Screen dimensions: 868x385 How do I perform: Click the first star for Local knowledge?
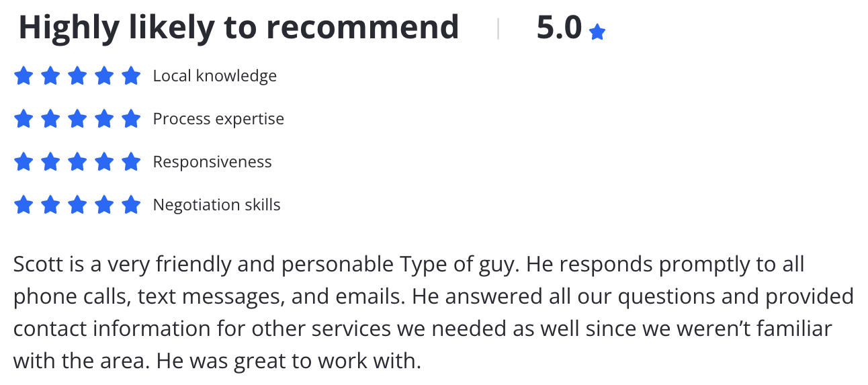[24, 76]
